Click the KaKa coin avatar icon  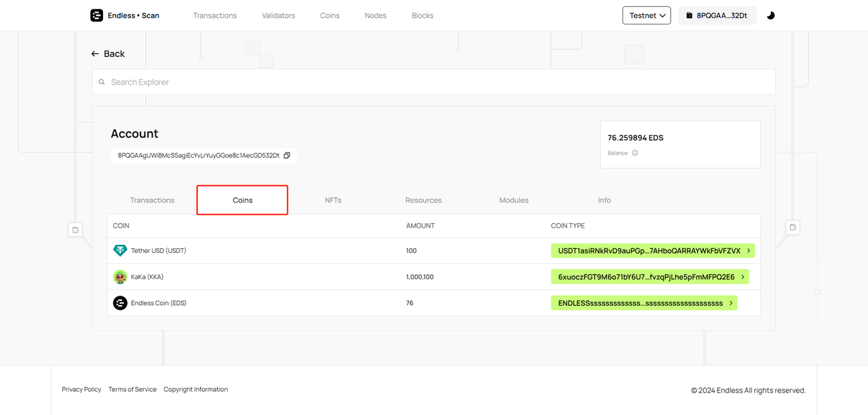(x=120, y=277)
